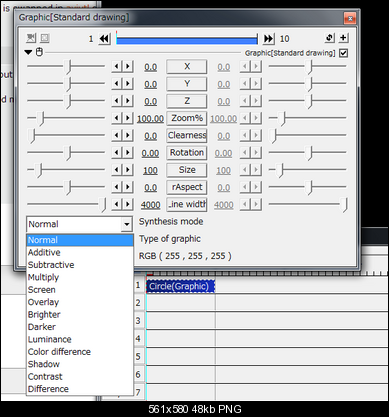Image resolution: width=389 pixels, height=417 pixels.
Task: Select Subtractive blend mode
Action: pos(80,265)
